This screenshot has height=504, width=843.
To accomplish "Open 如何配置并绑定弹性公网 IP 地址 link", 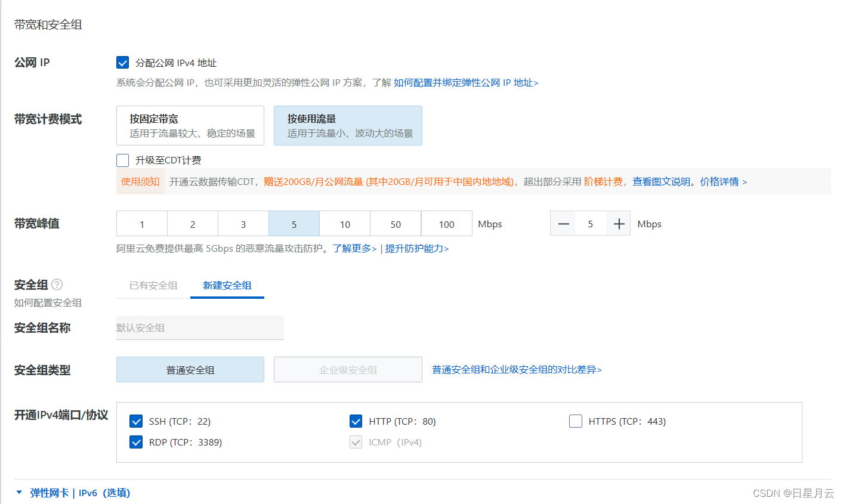I will [466, 83].
